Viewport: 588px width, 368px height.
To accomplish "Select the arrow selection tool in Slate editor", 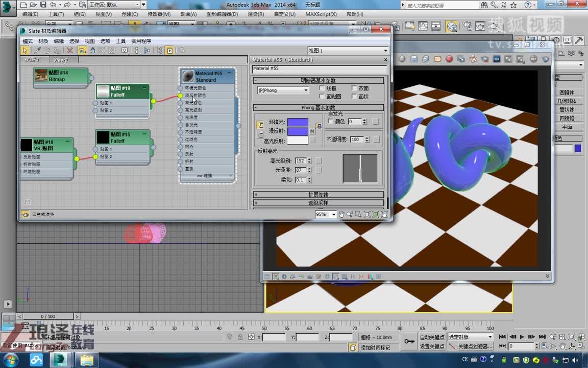I will point(24,50).
